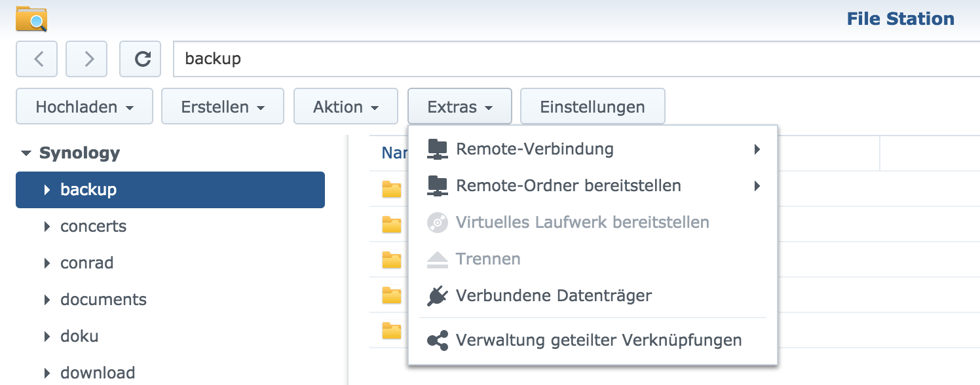
Task: Expand the concerts folder triangle
Action: [x=47, y=227]
